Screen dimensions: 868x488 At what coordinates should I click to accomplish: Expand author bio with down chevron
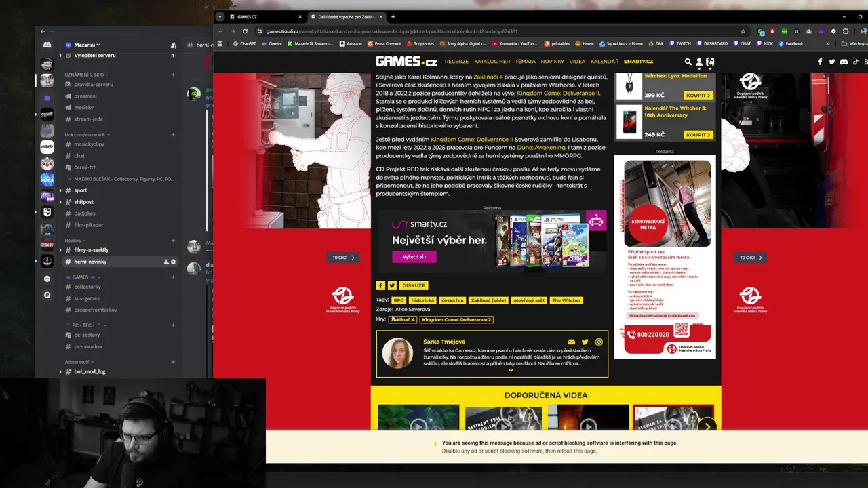coord(511,370)
